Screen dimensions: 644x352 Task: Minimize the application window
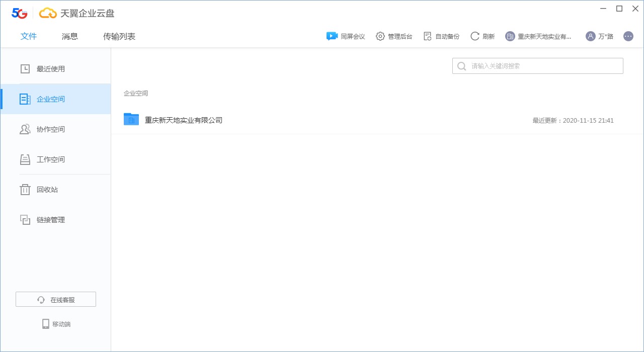[604, 9]
